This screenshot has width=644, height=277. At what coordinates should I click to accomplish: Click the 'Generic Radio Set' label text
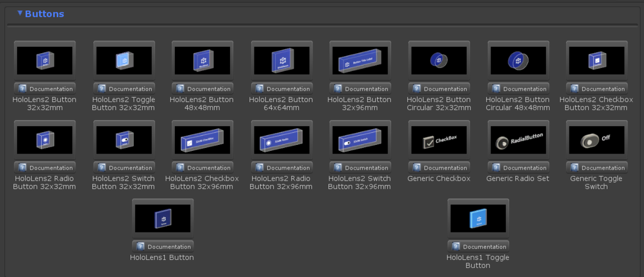(x=518, y=178)
